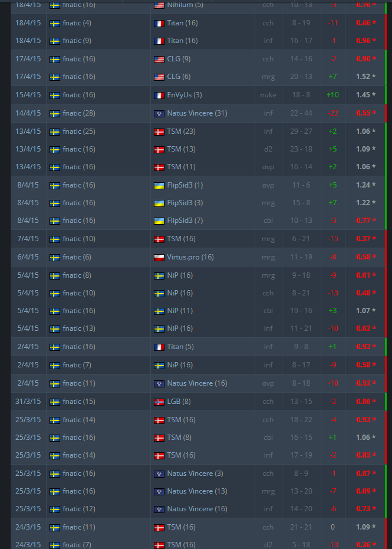Click the nuke map label

[x=268, y=95]
